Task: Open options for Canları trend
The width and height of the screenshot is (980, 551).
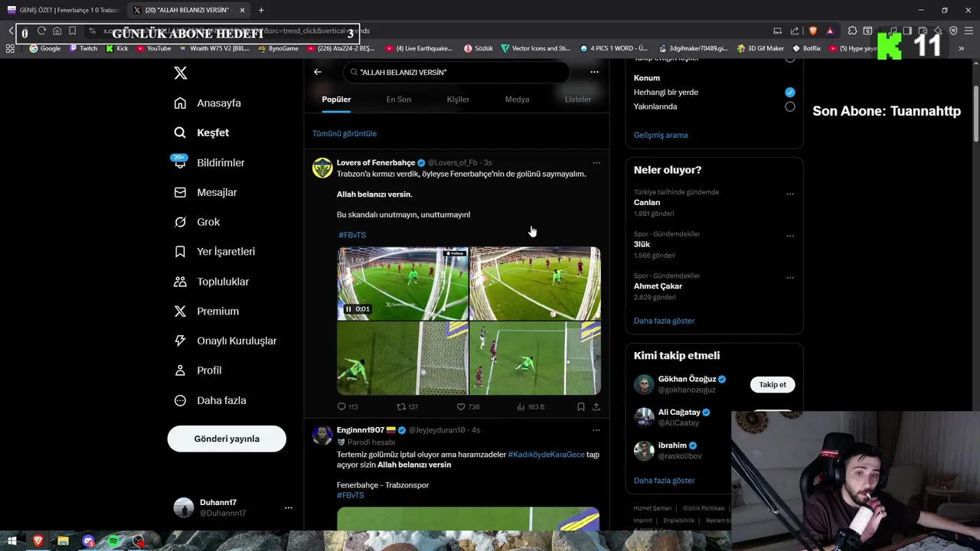Action: 790,194
